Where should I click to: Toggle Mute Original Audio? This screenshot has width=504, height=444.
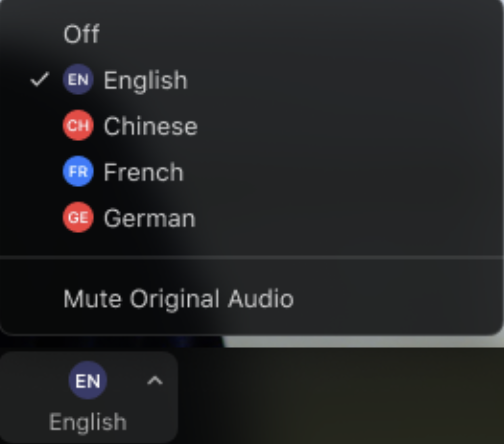point(252,299)
